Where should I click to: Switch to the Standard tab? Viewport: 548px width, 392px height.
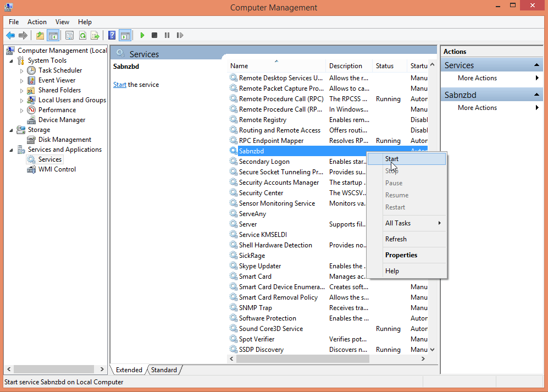[164, 370]
